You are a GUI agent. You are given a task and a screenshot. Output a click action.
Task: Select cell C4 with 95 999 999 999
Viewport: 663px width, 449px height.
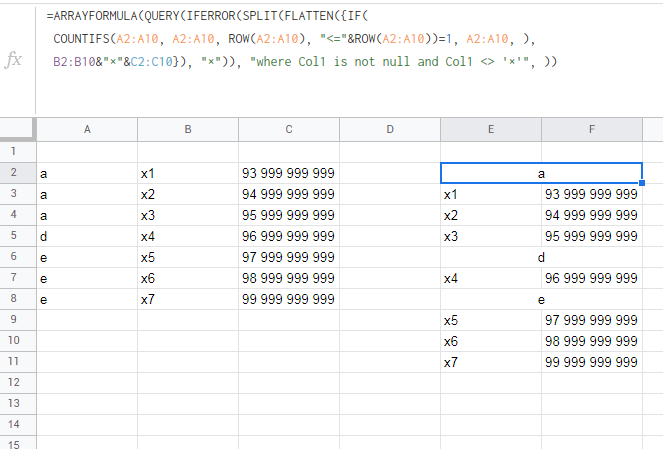(289, 215)
